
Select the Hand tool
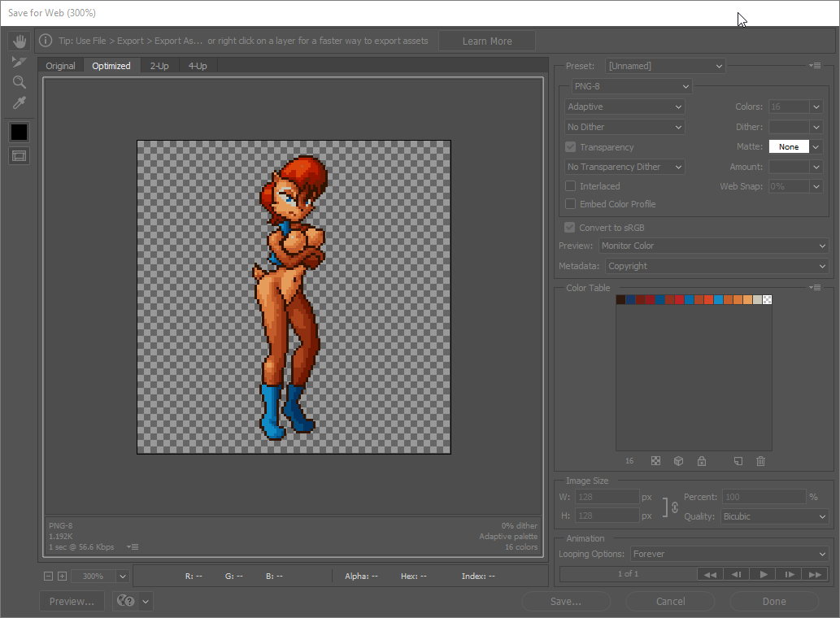pyautogui.click(x=20, y=41)
